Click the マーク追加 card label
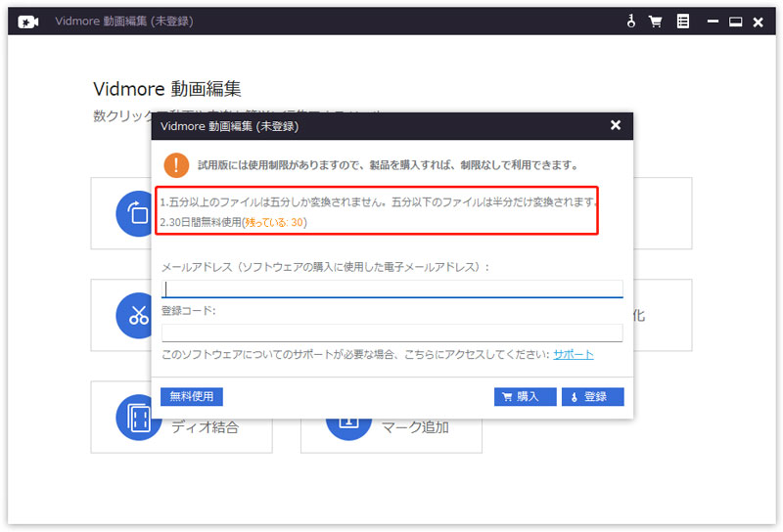The height and width of the screenshot is (532, 783). tap(415, 427)
